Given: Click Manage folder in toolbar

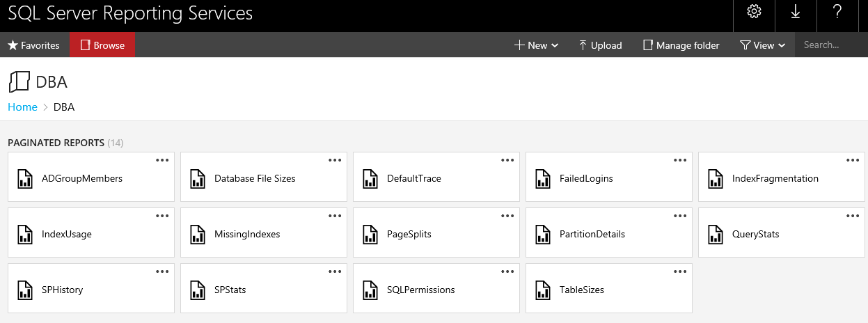Looking at the screenshot, I should [x=681, y=45].
